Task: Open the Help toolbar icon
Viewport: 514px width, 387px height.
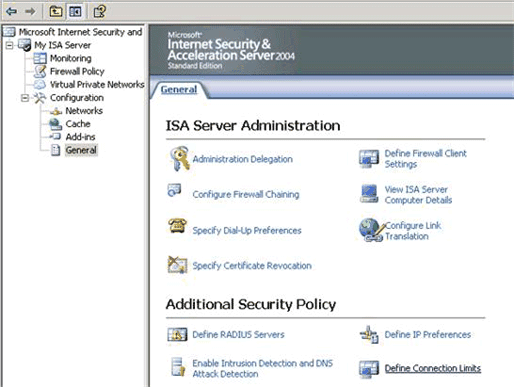Action: (99, 12)
